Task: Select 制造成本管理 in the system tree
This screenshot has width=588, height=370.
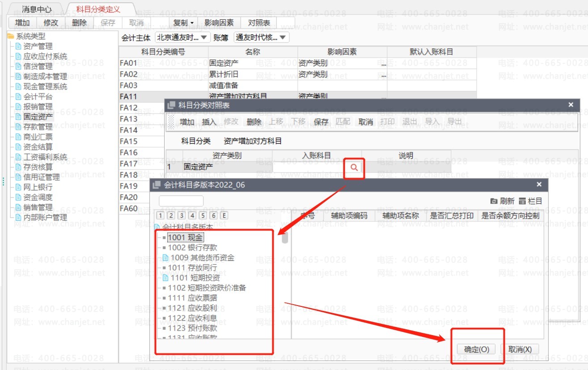Action: point(45,77)
